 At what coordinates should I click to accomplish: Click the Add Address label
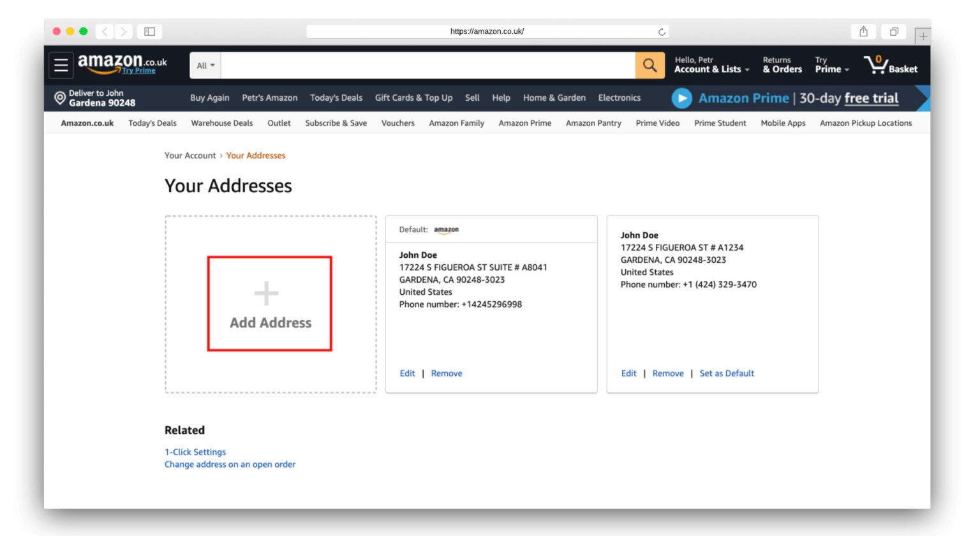(271, 323)
